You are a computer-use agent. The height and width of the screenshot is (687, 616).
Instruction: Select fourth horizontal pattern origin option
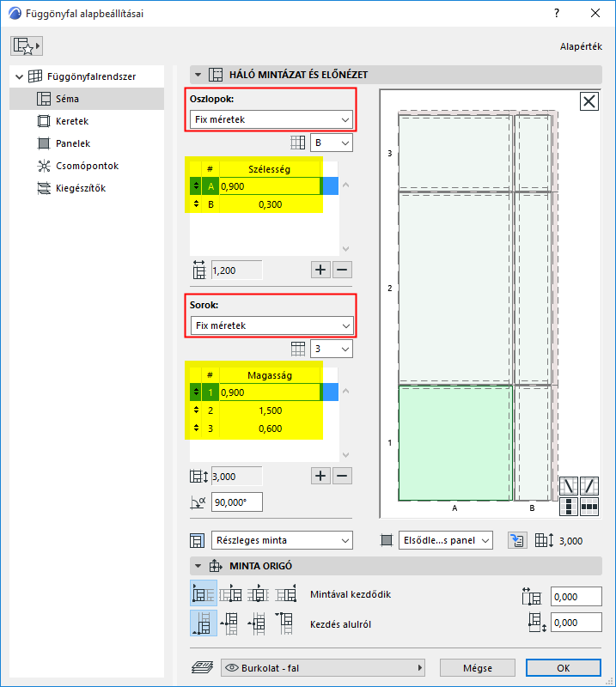[286, 594]
